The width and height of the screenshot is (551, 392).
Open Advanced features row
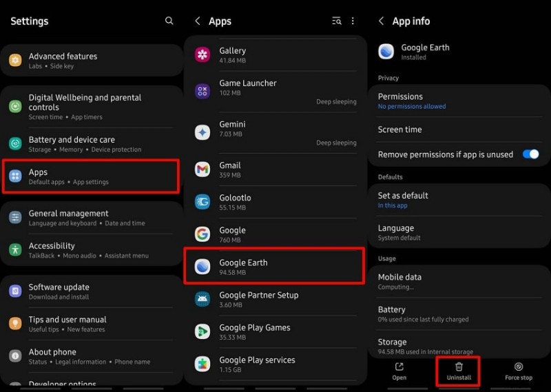92,61
